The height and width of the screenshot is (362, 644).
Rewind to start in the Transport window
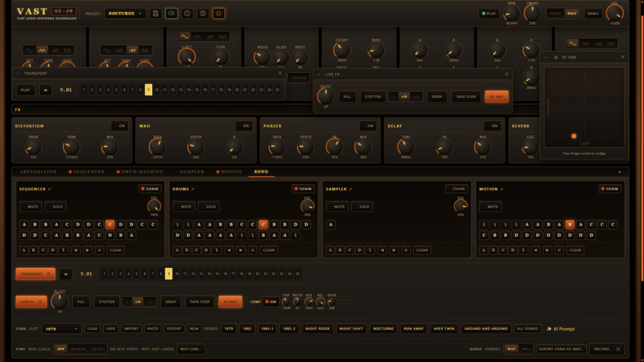45,90
